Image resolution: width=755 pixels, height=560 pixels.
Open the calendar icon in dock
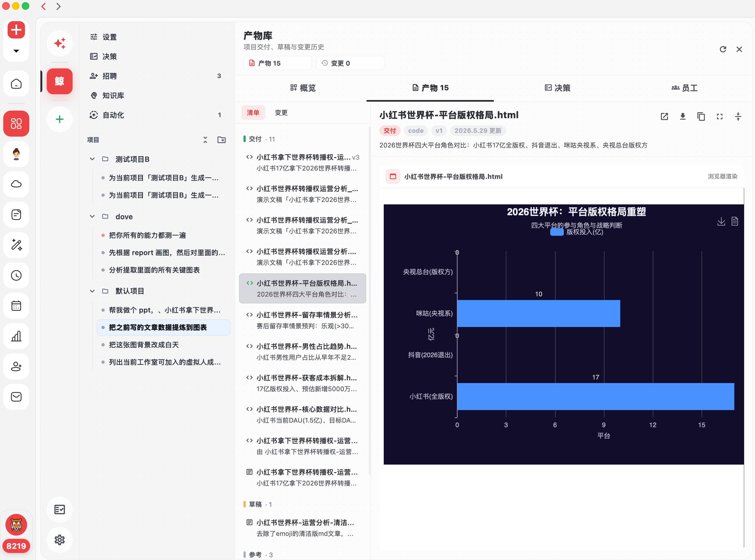[16, 306]
